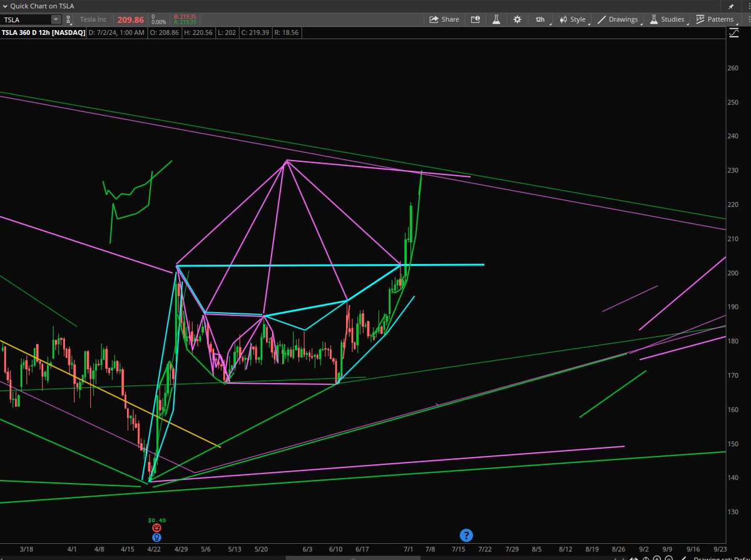The width and height of the screenshot is (751, 560).
Task: Click the Share button
Action: [444, 19]
